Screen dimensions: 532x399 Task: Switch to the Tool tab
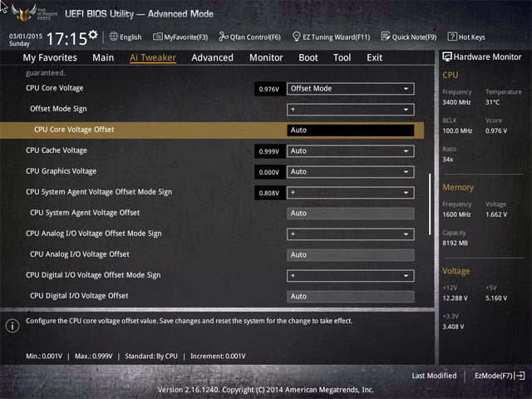pyautogui.click(x=342, y=57)
